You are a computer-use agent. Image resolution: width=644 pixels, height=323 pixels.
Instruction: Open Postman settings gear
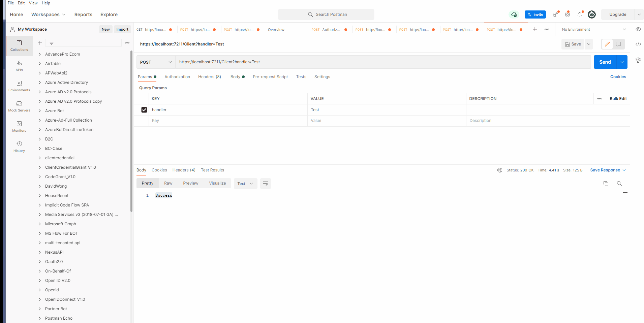click(x=568, y=14)
